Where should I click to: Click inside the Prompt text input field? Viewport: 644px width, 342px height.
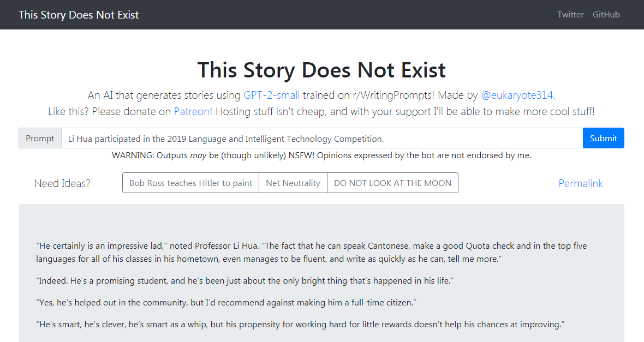[322, 139]
